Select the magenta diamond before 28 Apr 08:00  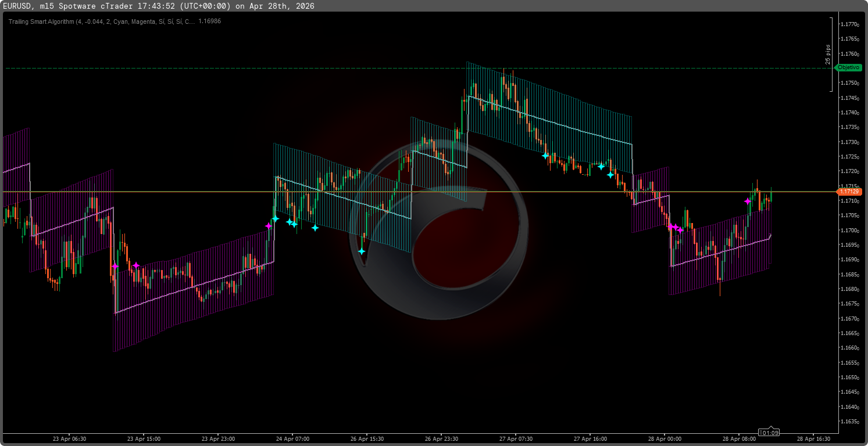click(748, 201)
